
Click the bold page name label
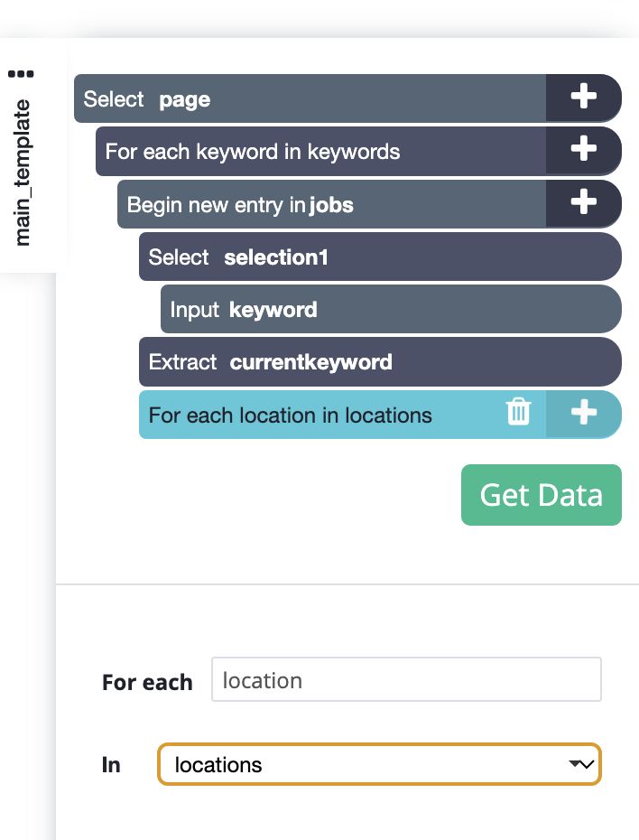click(185, 100)
